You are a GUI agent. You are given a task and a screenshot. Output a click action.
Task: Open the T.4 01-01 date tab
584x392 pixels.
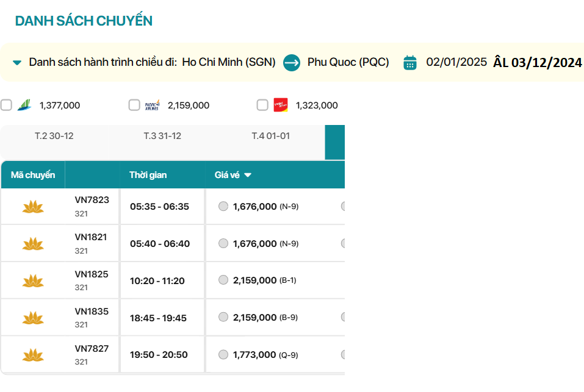(x=270, y=136)
